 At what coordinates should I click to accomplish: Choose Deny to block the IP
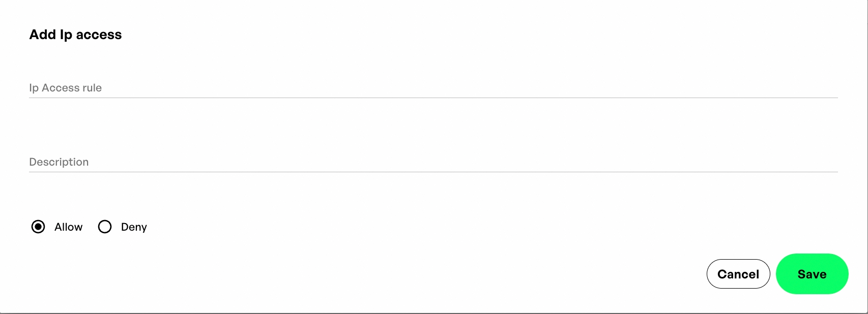coord(105,227)
